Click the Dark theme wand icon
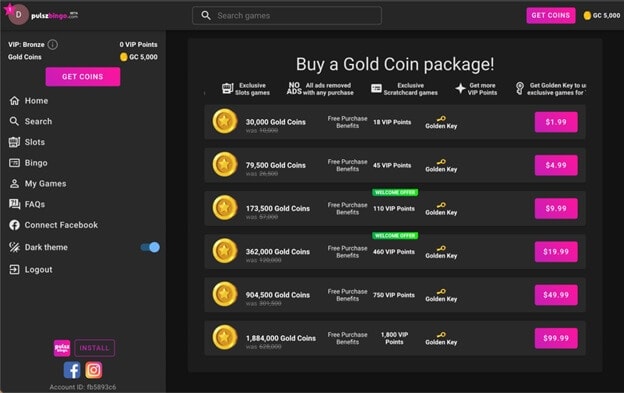Screen dimensions: 625x393 point(14,247)
